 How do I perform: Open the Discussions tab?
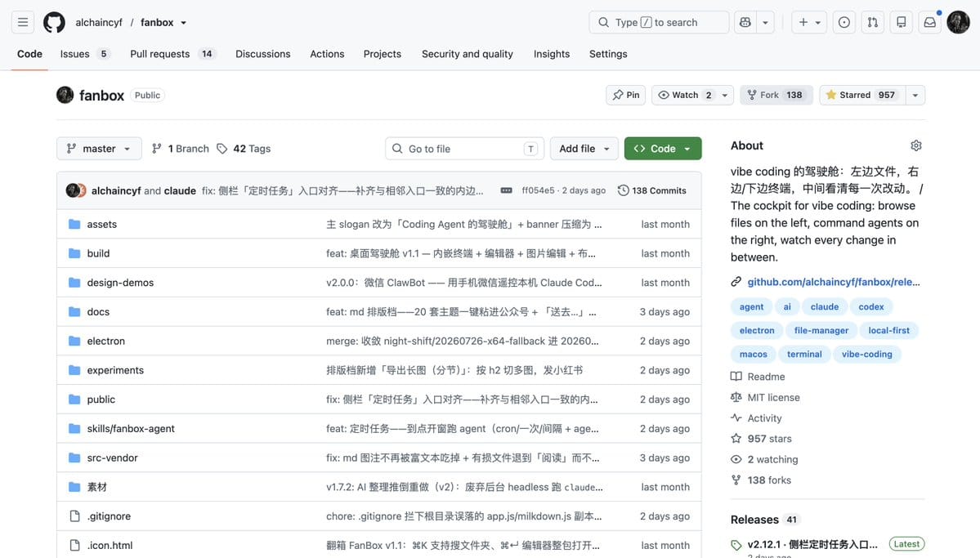point(263,54)
